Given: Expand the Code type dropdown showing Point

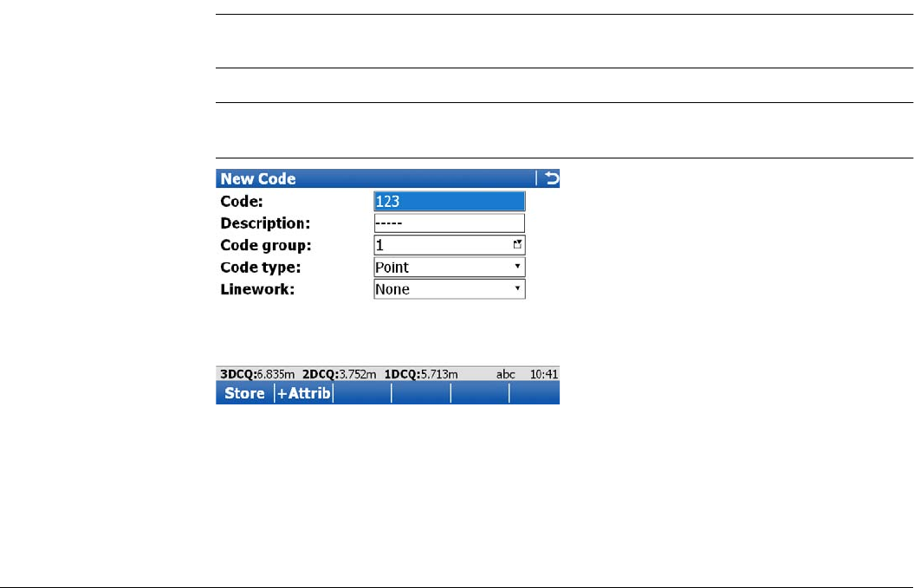Looking at the screenshot, I should 450,267.
